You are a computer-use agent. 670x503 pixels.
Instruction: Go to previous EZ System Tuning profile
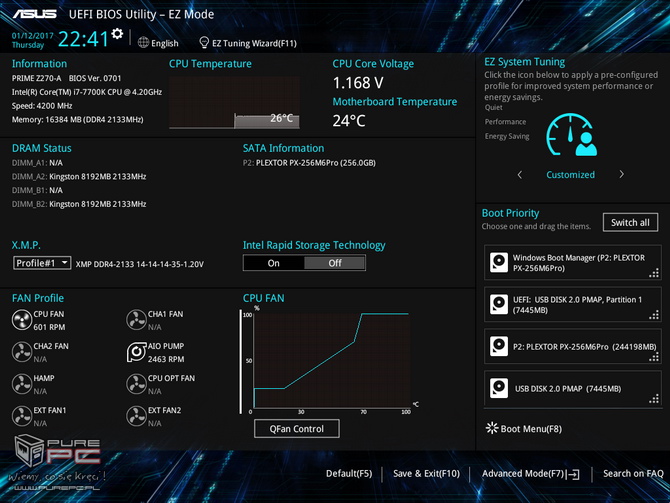(520, 174)
